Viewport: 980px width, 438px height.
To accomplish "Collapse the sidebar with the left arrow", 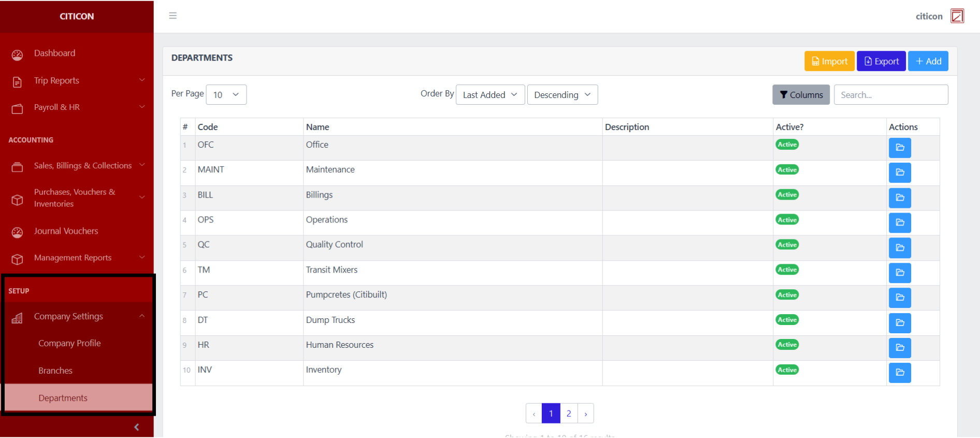I will point(137,427).
